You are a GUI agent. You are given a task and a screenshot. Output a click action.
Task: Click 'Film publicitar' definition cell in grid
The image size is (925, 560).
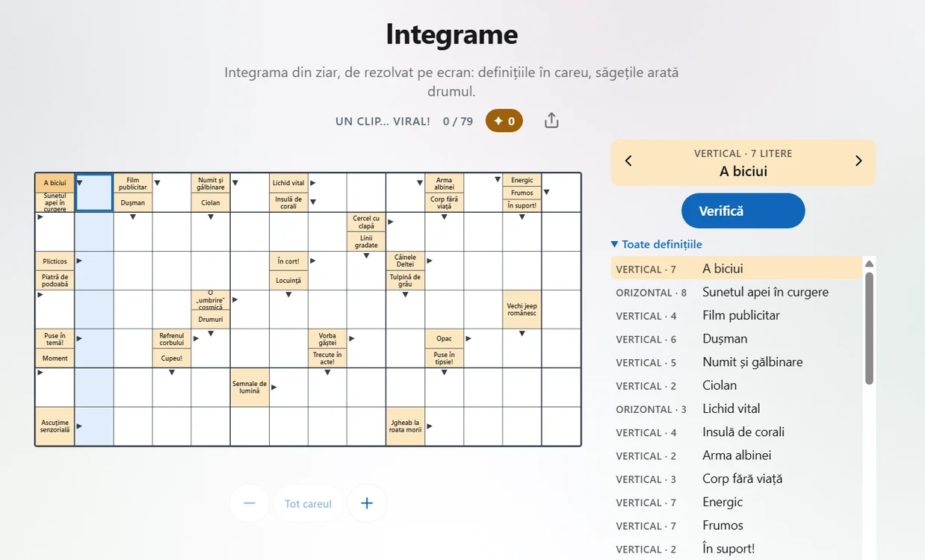[133, 183]
